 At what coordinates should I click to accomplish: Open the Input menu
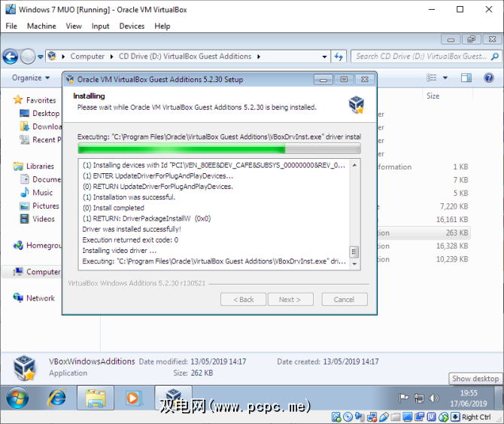click(x=100, y=26)
